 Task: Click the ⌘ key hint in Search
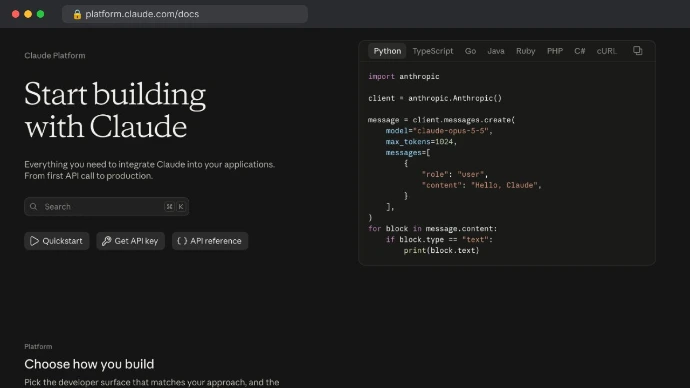[169, 206]
